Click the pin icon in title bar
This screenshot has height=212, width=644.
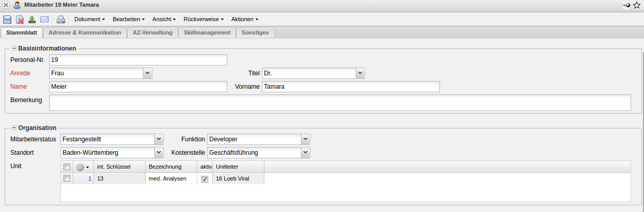626,5
